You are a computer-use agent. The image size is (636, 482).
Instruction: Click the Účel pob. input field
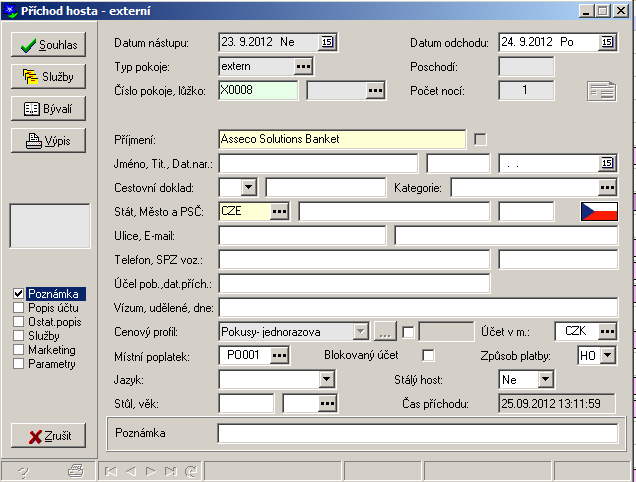(x=354, y=284)
